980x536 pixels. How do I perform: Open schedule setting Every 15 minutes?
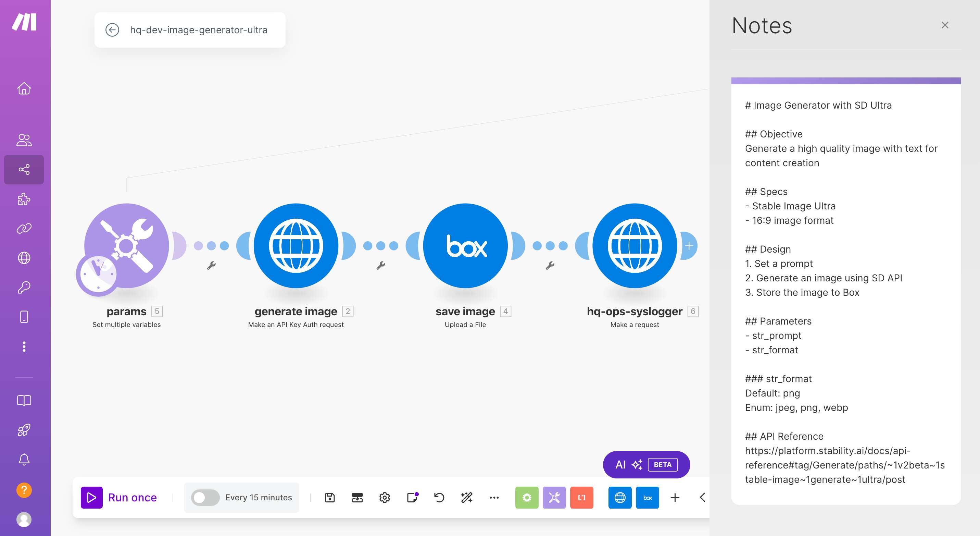coord(259,497)
